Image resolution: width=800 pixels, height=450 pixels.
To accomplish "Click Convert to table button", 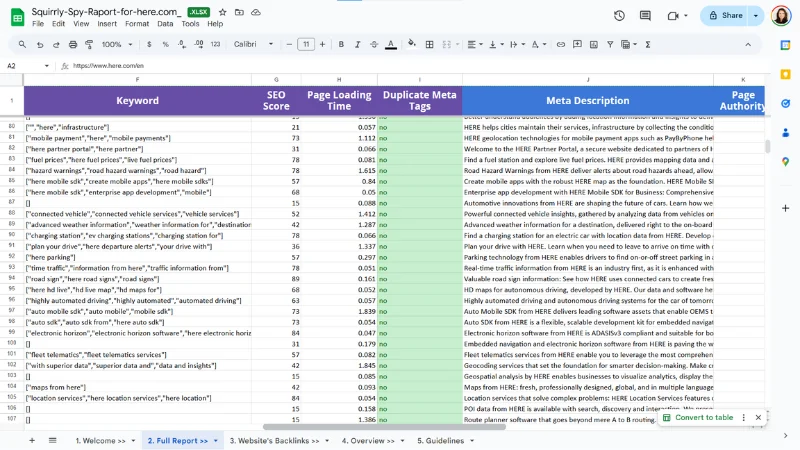I will 703,418.
